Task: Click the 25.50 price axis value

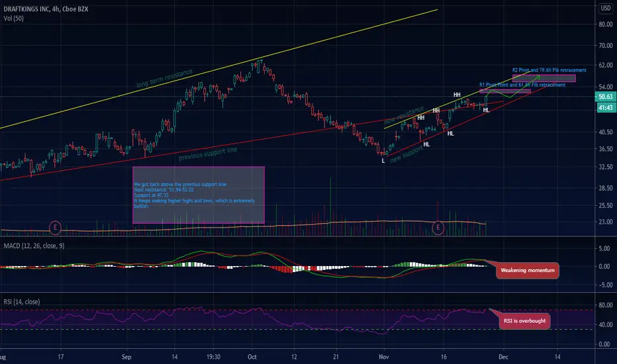Action: click(606, 205)
